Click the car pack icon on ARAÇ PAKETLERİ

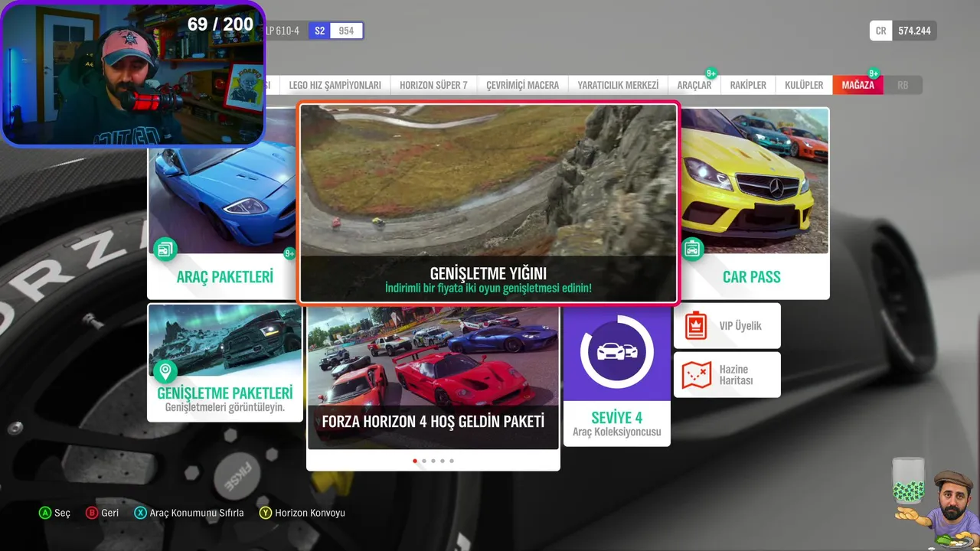[165, 249]
